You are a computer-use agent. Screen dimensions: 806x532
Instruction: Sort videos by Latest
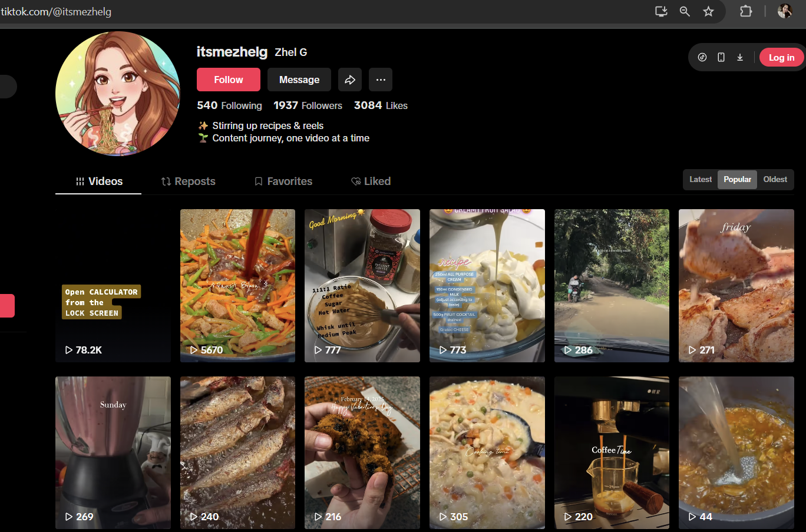(701, 180)
